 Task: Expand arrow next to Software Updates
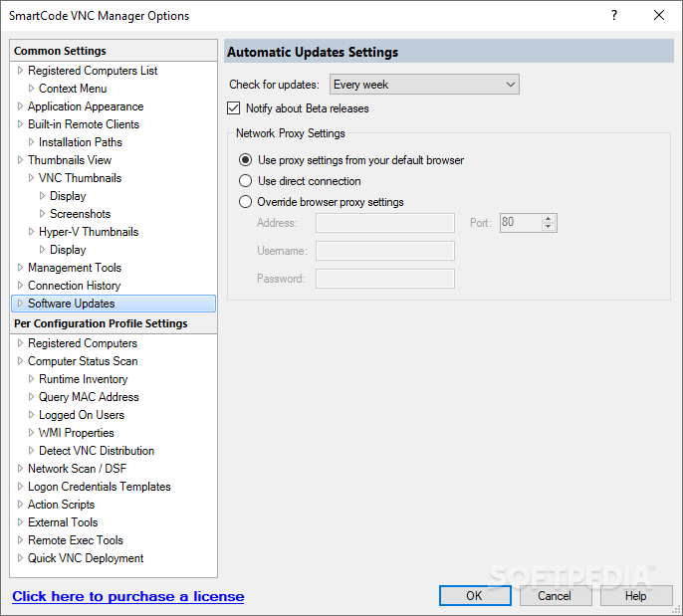(x=20, y=303)
